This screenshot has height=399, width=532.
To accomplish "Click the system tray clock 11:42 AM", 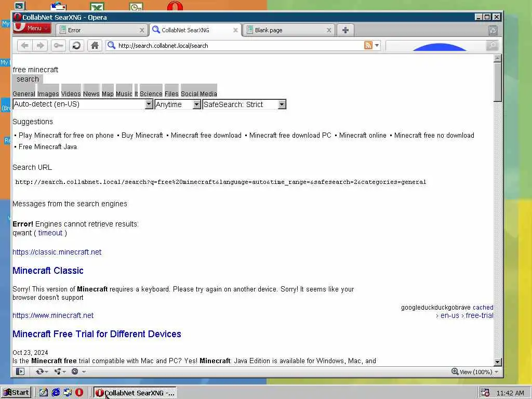I will click(510, 393).
